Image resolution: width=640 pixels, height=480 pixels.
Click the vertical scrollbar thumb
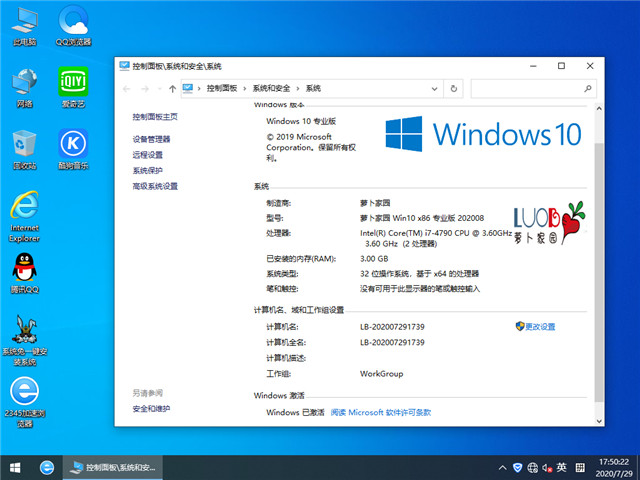pos(599,271)
